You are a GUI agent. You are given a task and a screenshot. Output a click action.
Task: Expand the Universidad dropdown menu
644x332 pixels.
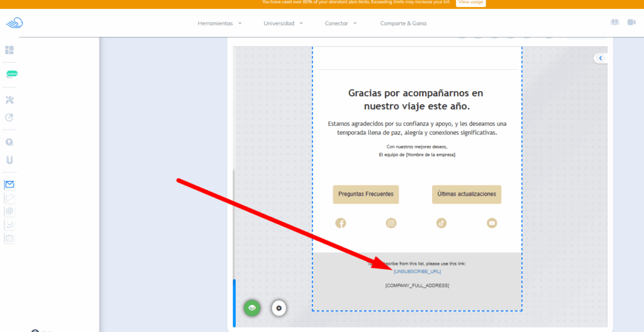pyautogui.click(x=283, y=23)
